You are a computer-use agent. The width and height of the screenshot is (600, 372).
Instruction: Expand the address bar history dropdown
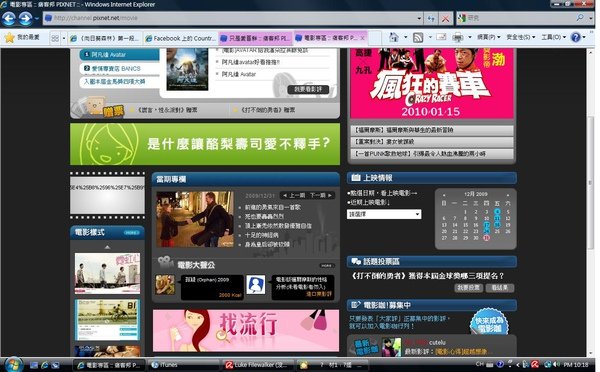419,18
